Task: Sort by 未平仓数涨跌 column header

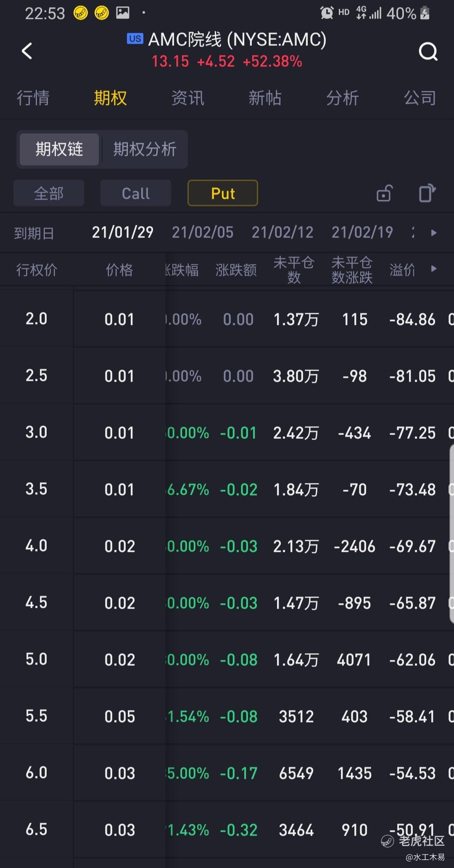Action: coord(352,270)
